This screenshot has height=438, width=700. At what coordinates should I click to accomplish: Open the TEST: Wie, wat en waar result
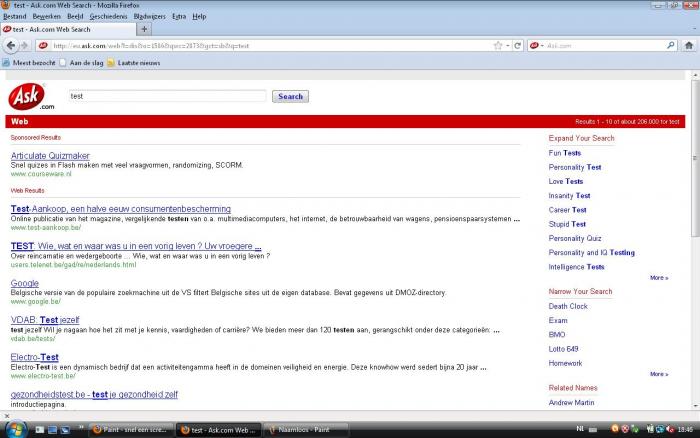[x=136, y=246]
